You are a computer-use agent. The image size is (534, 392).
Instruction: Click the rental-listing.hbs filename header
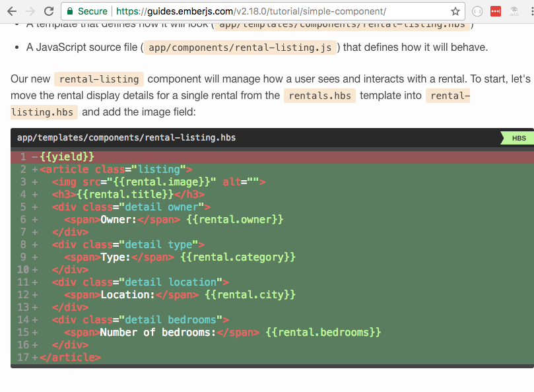click(123, 138)
